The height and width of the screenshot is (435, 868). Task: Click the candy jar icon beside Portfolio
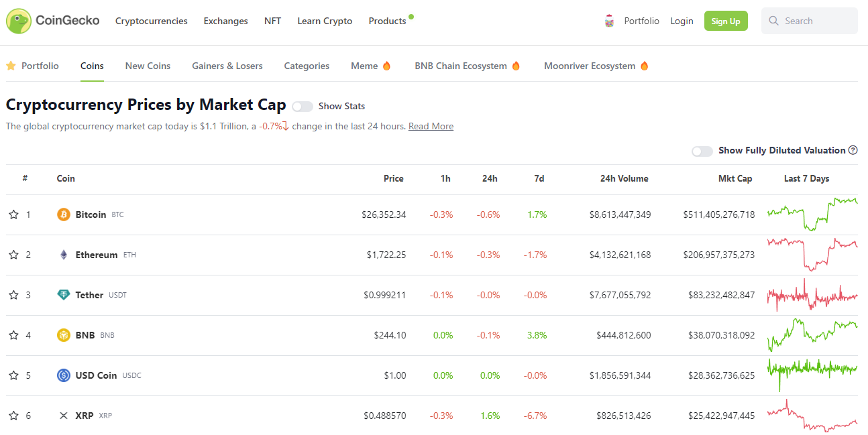click(609, 21)
